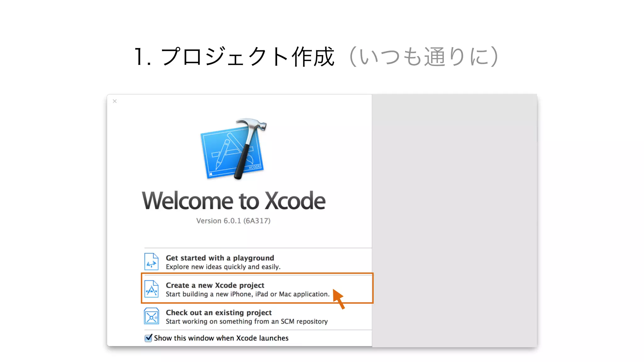Viewport: 644px width, 362px height.
Task: Uncheck Show this window when Xcode launches
Action: coord(148,338)
